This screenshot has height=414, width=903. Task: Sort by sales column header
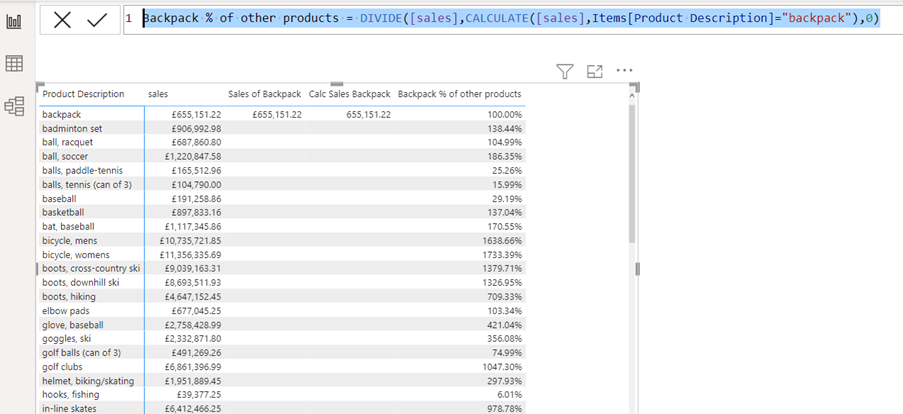158,94
